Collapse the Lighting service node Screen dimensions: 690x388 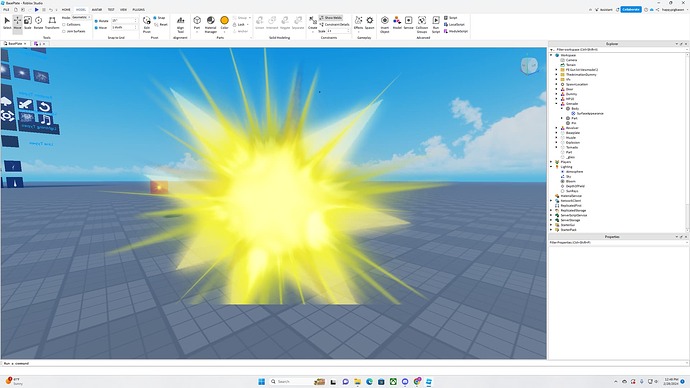coord(551,167)
